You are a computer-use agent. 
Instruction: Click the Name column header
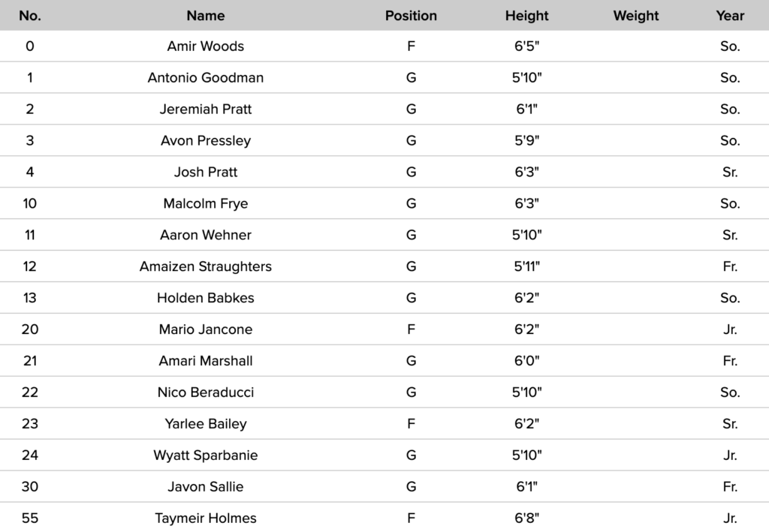pyautogui.click(x=205, y=15)
